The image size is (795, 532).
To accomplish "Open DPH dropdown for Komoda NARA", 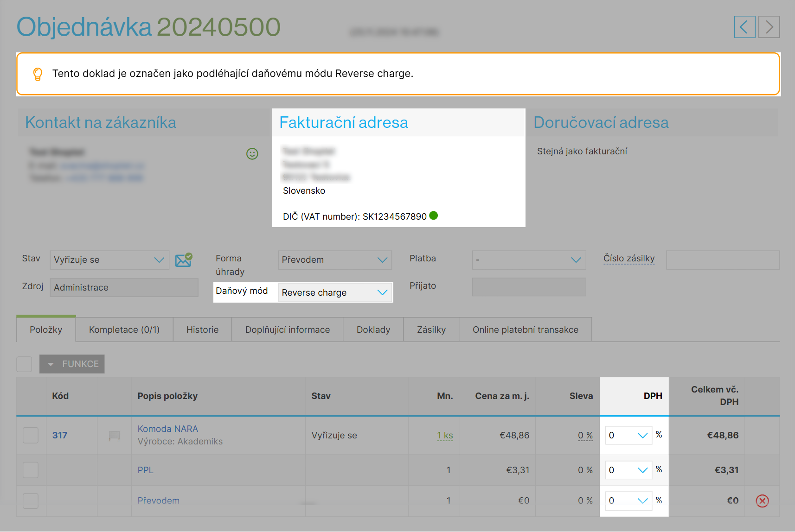I will click(x=629, y=435).
